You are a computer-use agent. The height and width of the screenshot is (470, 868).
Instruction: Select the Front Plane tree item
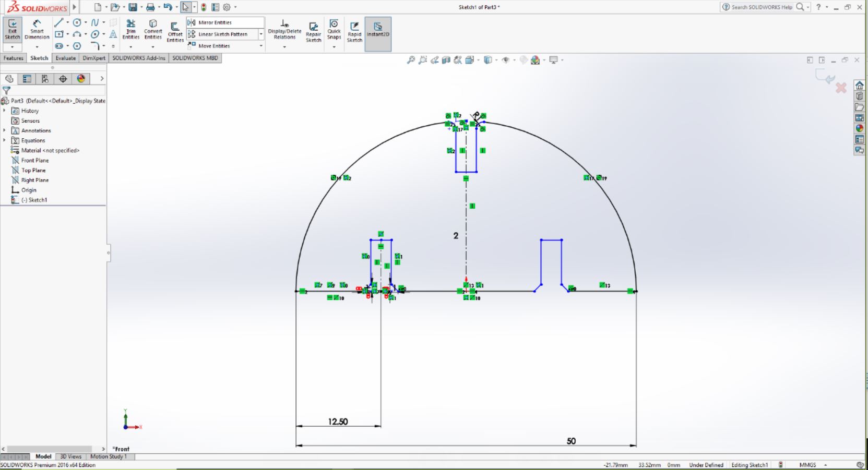pyautogui.click(x=34, y=160)
